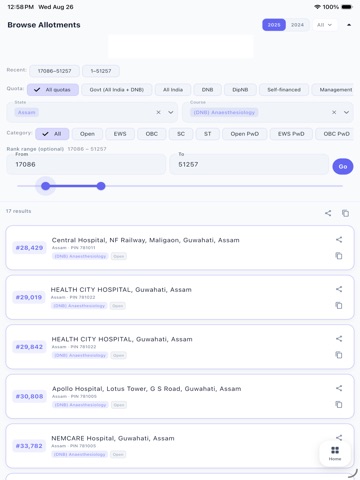Filter category to Open PwD
This screenshot has height=480, width=360.
(x=245, y=134)
